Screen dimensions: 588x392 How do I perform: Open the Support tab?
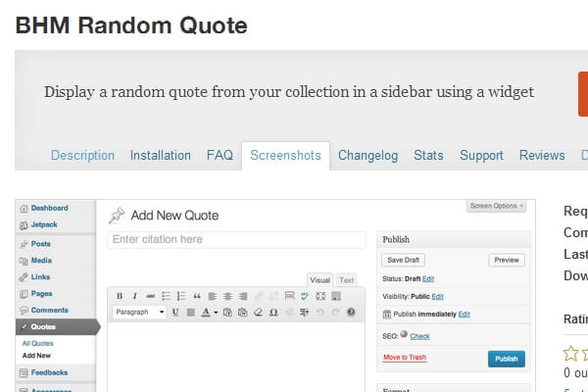[x=481, y=155]
